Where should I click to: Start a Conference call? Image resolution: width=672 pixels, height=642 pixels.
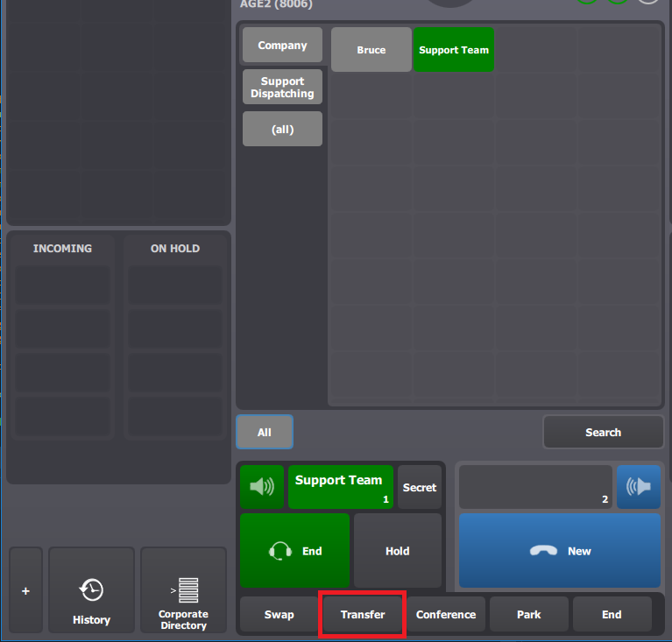[x=446, y=614]
